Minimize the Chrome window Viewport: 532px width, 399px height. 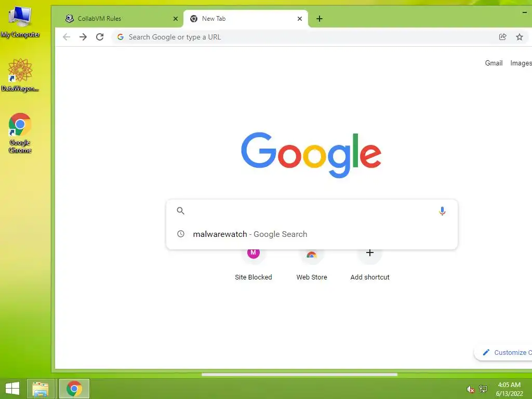tap(525, 12)
